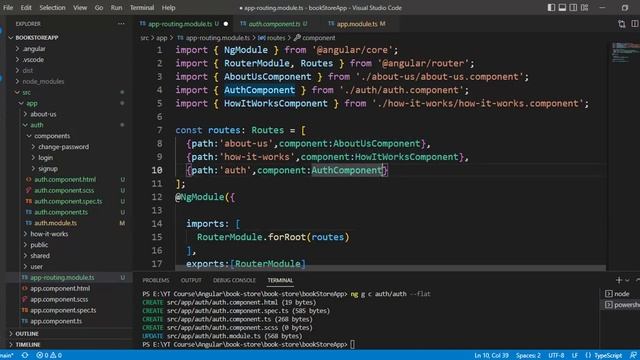Toggle secondary side bar layout icon
This screenshot has height=360, width=640.
[x=573, y=7]
